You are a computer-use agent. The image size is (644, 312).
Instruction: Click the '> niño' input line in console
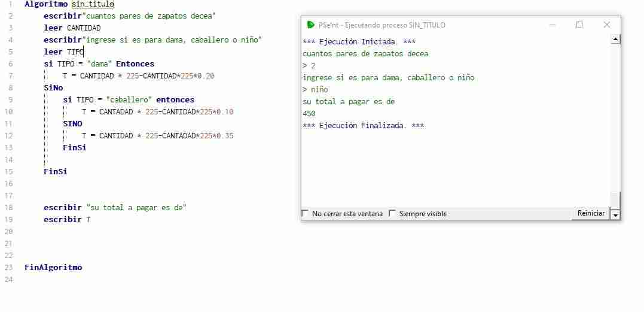click(x=316, y=90)
